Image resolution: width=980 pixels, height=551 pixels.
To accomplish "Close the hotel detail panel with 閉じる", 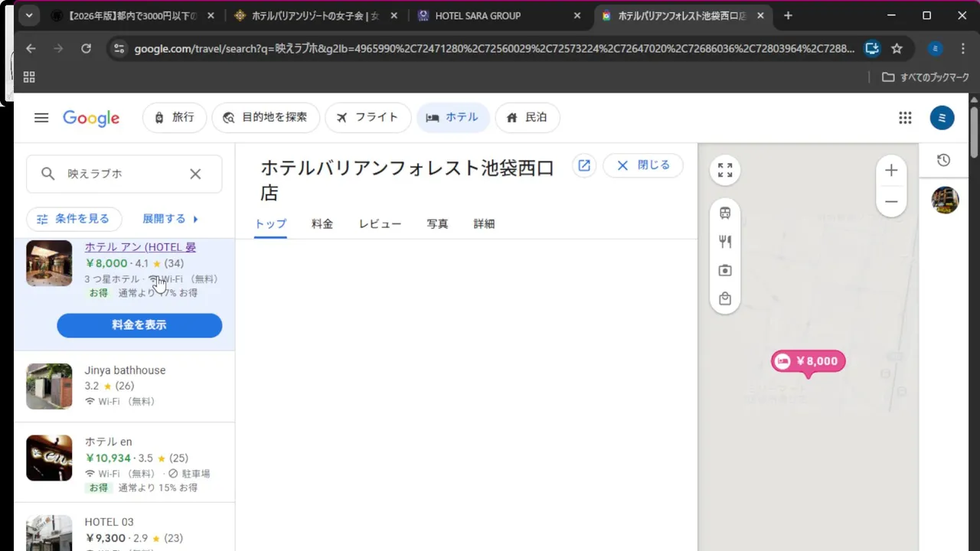I will (643, 165).
